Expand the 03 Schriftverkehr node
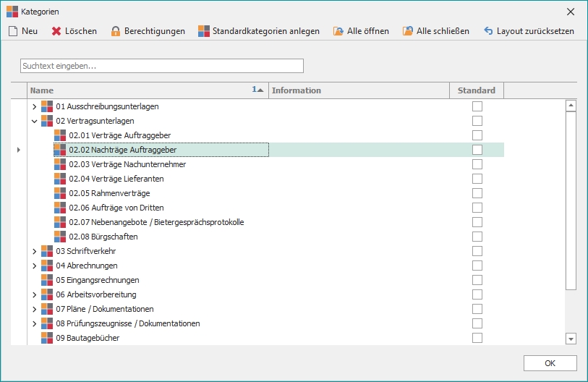 (x=34, y=252)
